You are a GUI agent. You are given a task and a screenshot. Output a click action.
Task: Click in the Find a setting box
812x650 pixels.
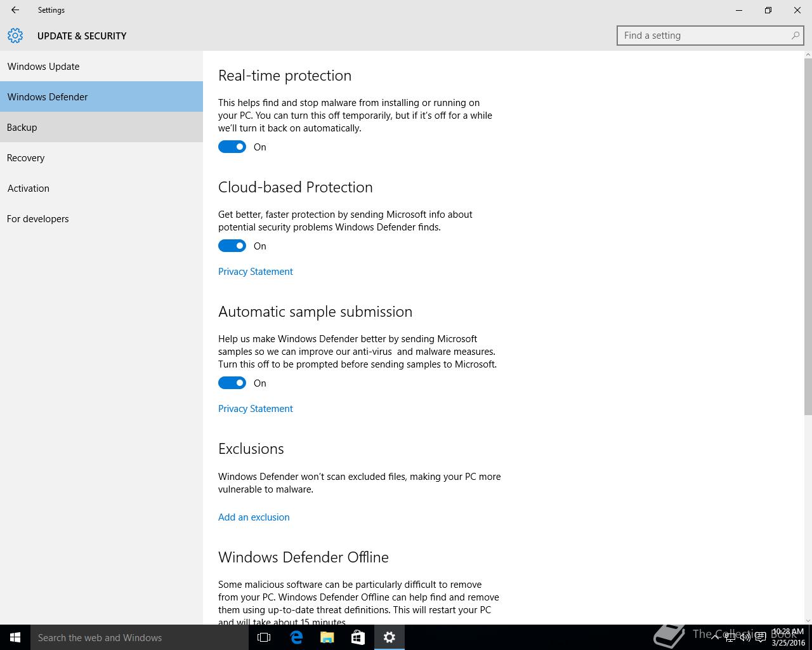(x=710, y=36)
